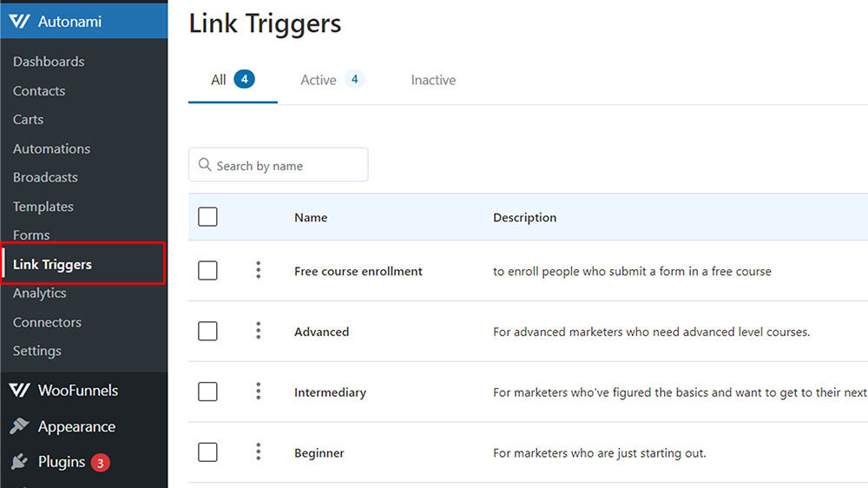868x488 pixels.
Task: Check the Beginner row checkbox
Action: point(207,452)
